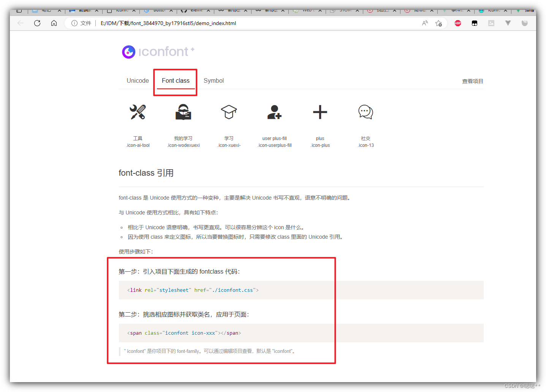Click the read aloud icon in address bar

click(425, 23)
